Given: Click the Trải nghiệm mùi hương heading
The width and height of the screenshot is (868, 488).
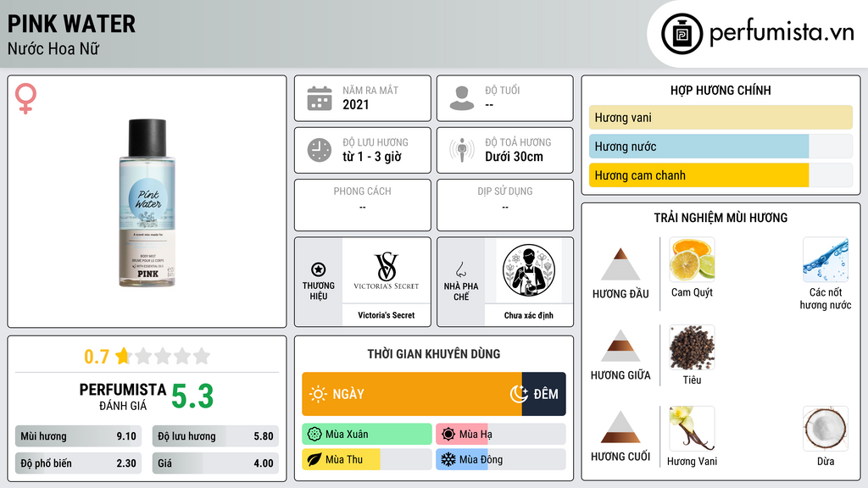Looking at the screenshot, I should [721, 218].
